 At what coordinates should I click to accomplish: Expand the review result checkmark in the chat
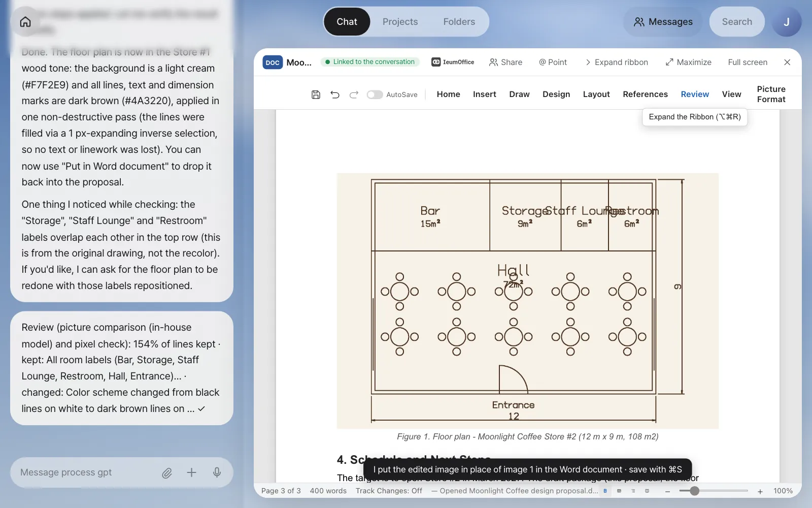pos(201,408)
